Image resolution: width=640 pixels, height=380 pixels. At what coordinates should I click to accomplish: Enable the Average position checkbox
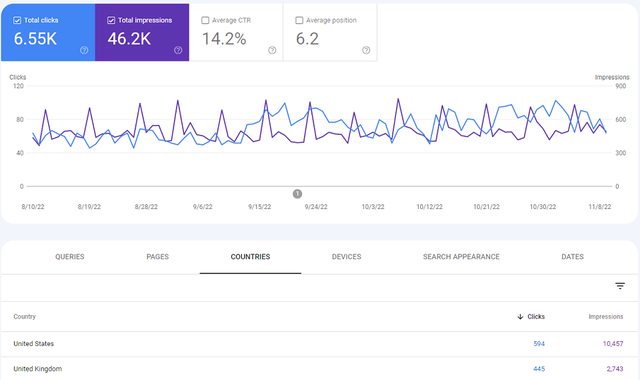[299, 20]
